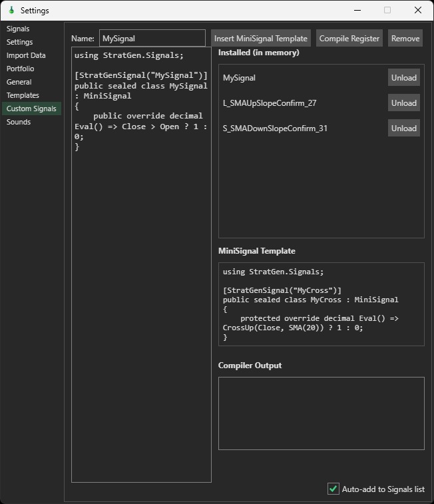Click the green flask app icon

11,10
